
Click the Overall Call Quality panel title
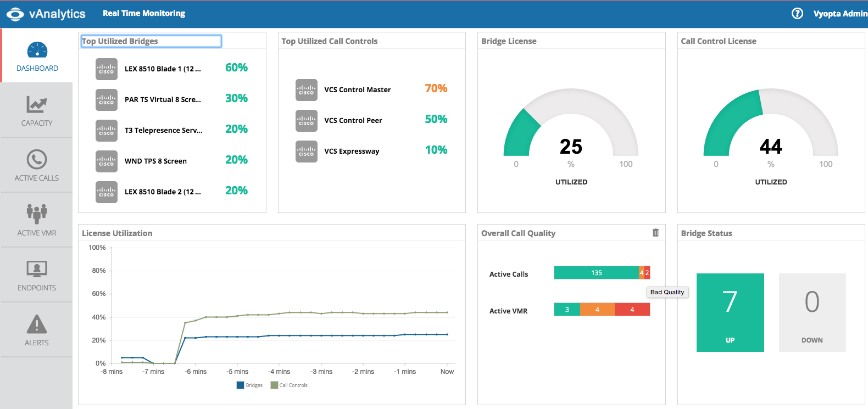[518, 233]
